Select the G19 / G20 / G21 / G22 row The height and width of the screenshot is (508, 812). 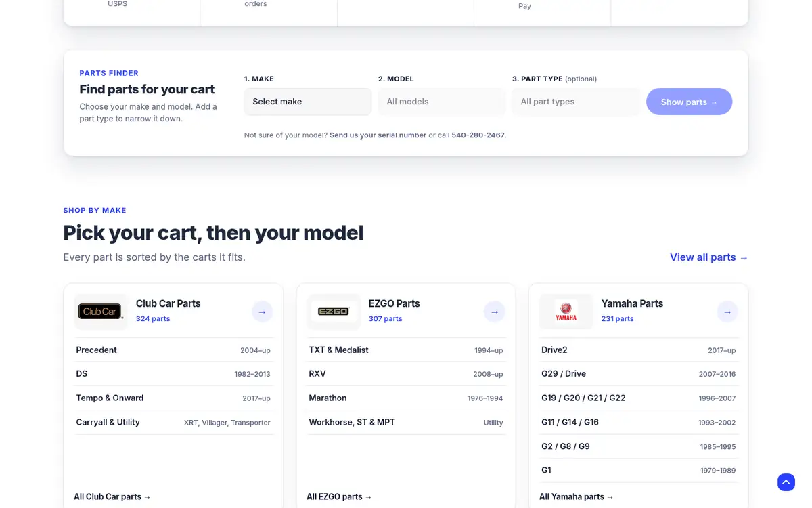pyautogui.click(x=639, y=398)
